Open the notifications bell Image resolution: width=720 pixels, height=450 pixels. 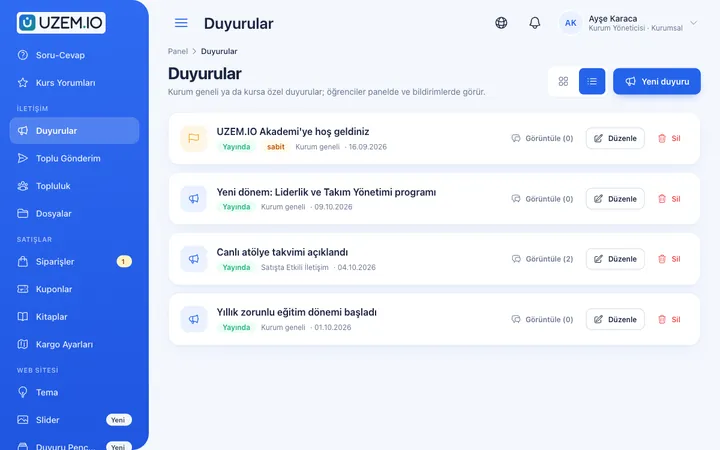pos(534,22)
